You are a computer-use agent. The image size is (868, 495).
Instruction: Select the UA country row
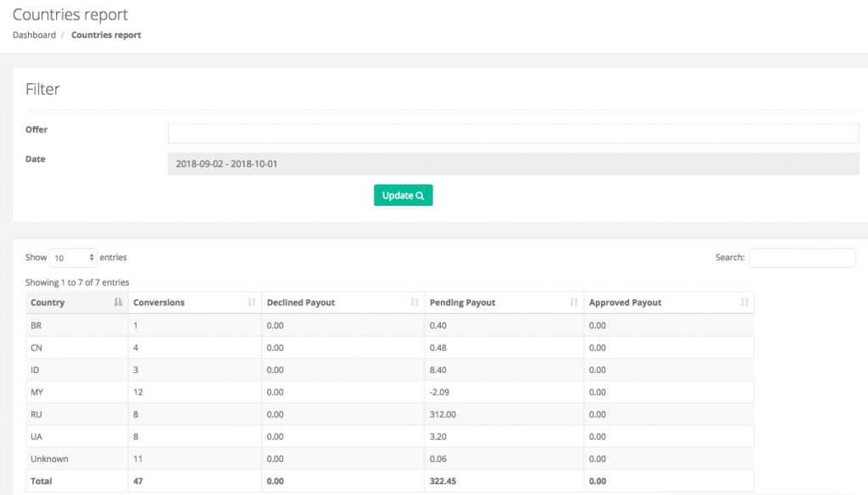(x=36, y=437)
